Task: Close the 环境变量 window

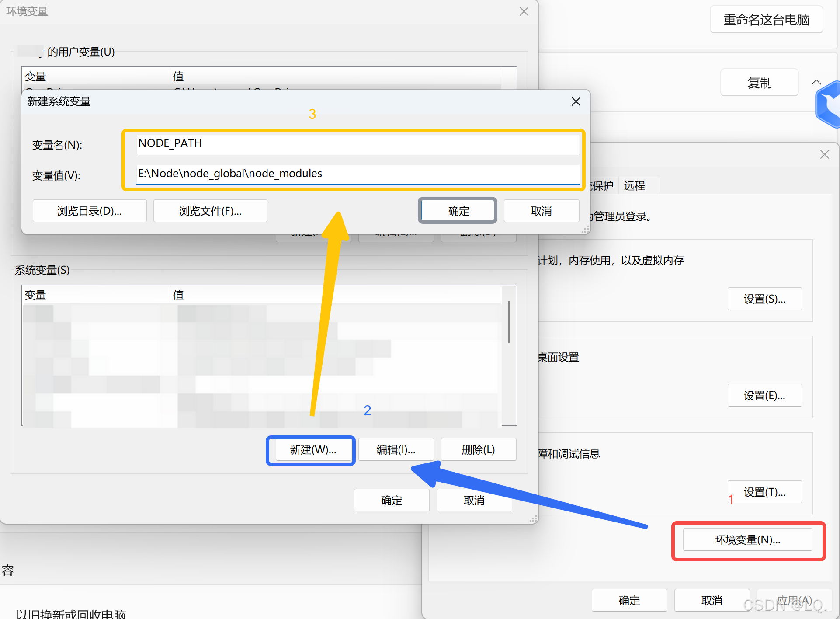Action: pos(524,11)
